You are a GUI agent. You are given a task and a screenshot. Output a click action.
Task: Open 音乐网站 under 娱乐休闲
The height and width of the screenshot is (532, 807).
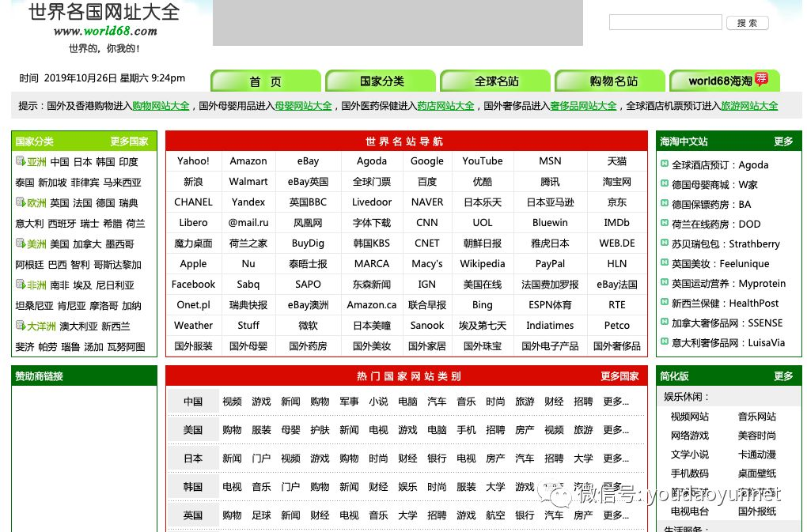(757, 417)
